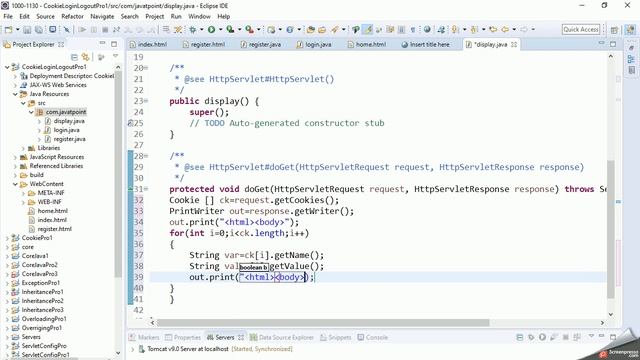Click the Search flashlight toolbar icon
Image resolution: width=640 pixels, height=360 pixels.
coord(334,29)
